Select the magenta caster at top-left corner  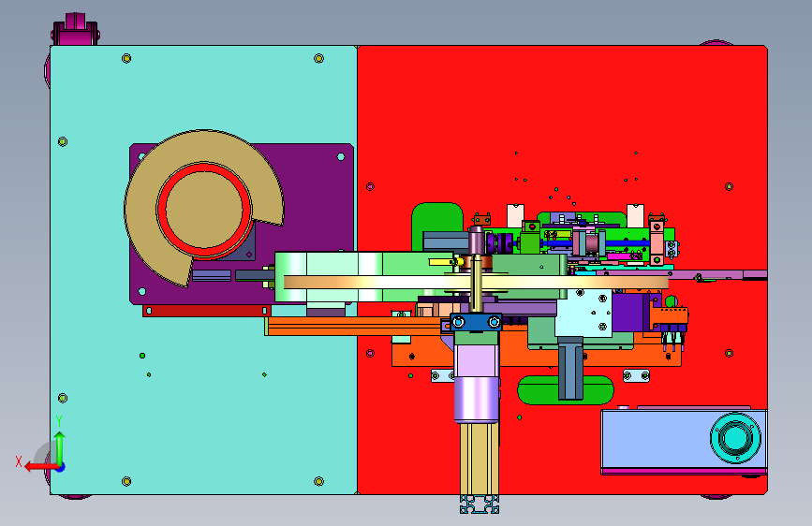point(76,31)
